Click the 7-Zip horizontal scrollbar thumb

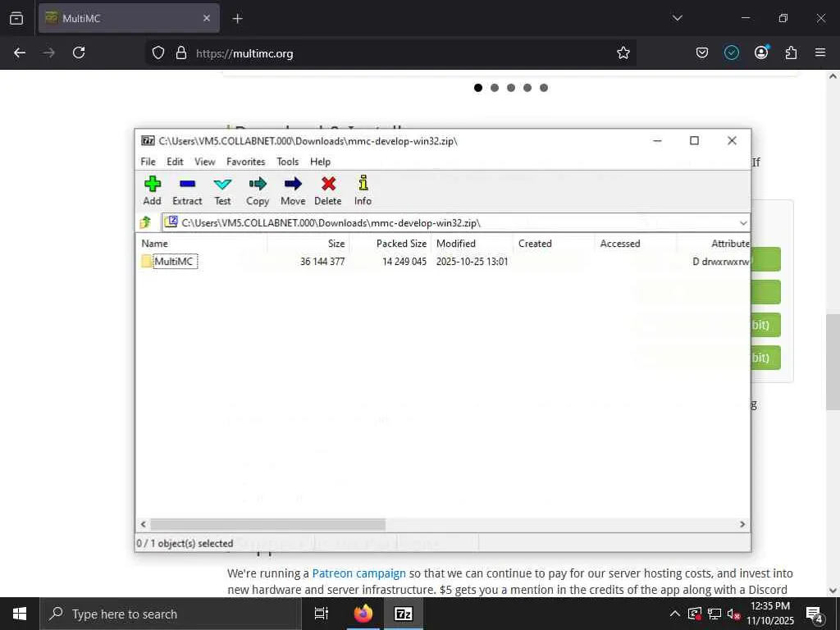click(x=268, y=524)
